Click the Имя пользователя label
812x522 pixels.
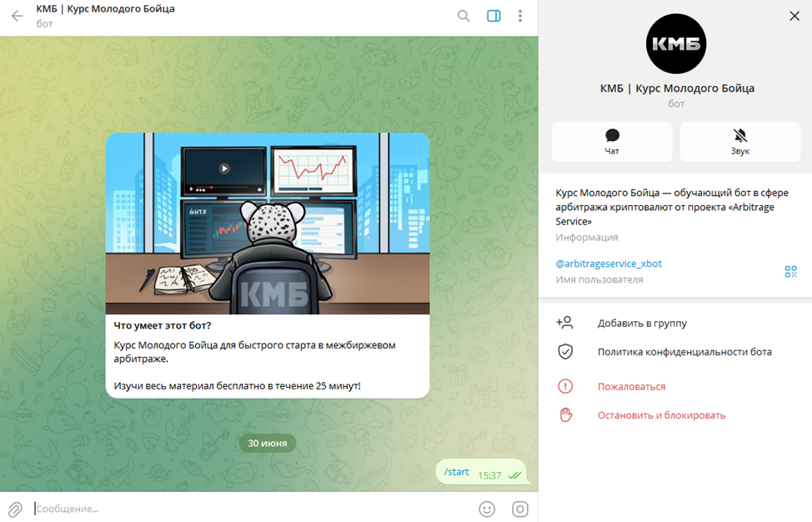point(599,279)
